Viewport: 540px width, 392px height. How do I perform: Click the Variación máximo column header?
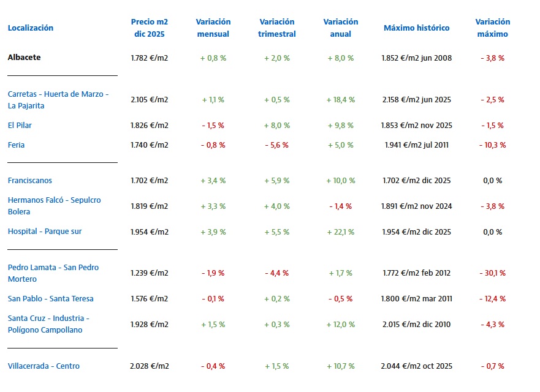(493, 28)
